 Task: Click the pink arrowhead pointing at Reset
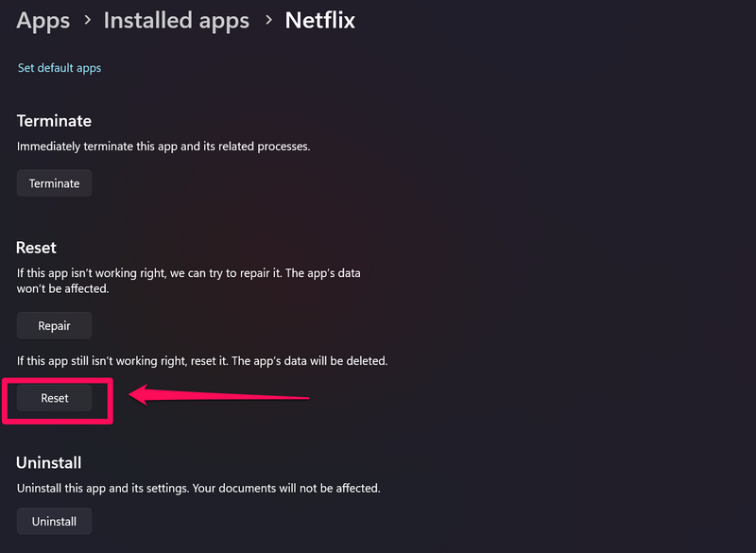click(140, 393)
